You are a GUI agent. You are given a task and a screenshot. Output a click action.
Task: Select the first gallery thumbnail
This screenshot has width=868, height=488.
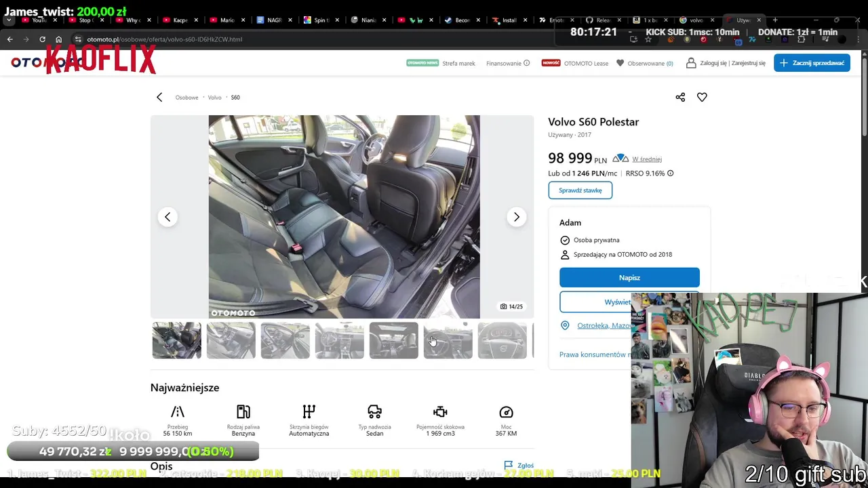177,340
